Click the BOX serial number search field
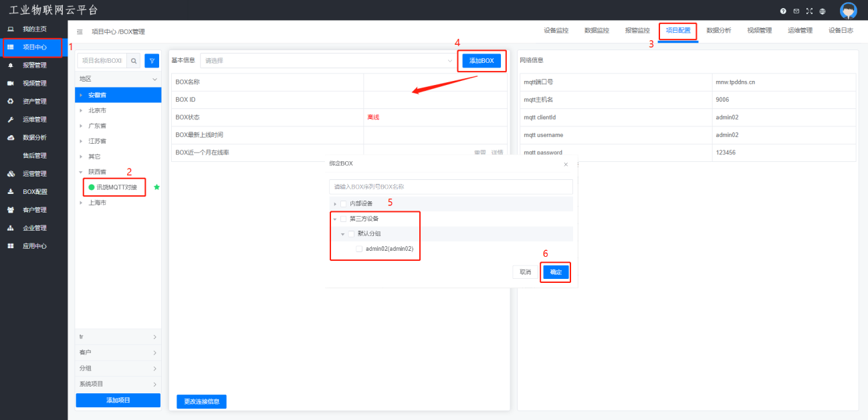The height and width of the screenshot is (420, 868). [451, 187]
